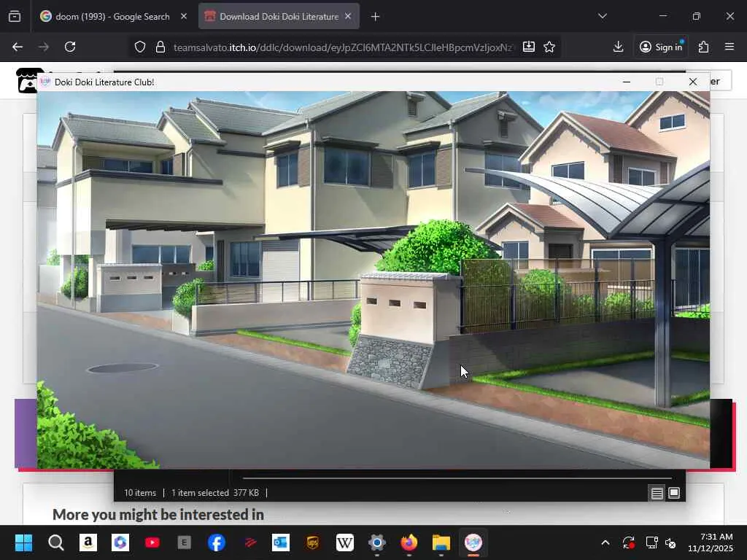Image resolution: width=747 pixels, height=560 pixels.
Task: Close the Download Doki Doki Literature tab
Action: pyautogui.click(x=348, y=16)
